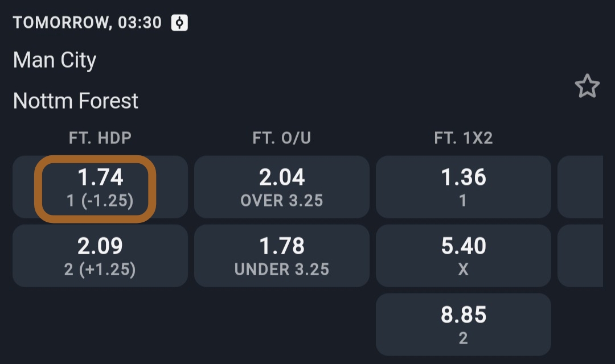Choose the draw X odds 5.40

463,256
